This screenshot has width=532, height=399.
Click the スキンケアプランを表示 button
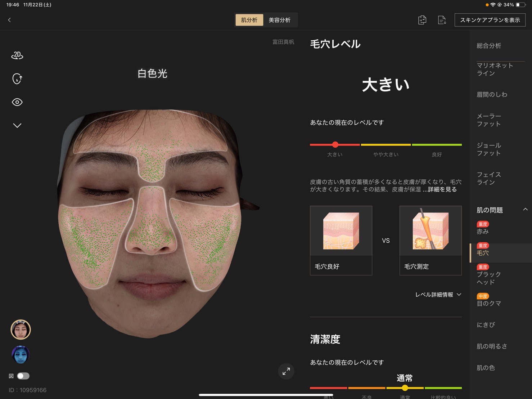point(490,20)
